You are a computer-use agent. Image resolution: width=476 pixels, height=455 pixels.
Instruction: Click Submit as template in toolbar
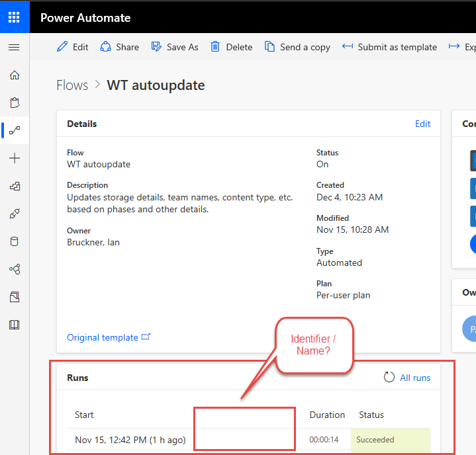[x=389, y=47]
